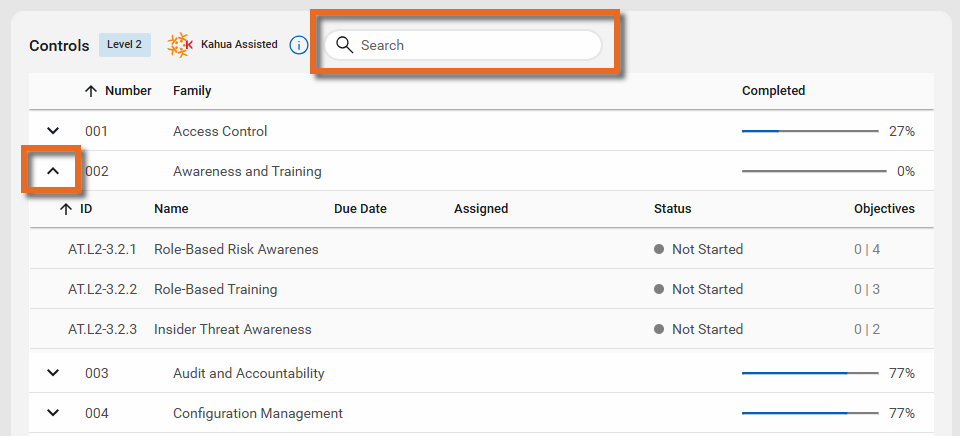Click the Due Date column header
Viewport: 960px width, 436px height.
point(360,209)
